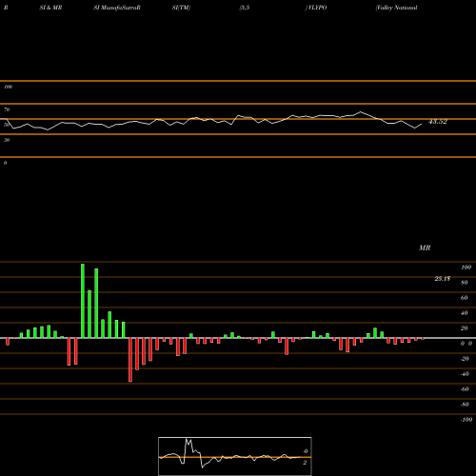Click the MR value 25.18

[x=443, y=279]
